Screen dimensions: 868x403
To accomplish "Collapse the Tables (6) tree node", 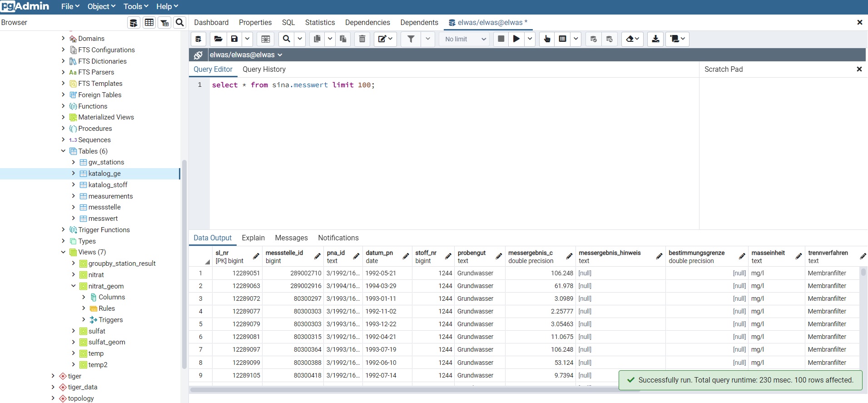I will [x=63, y=151].
